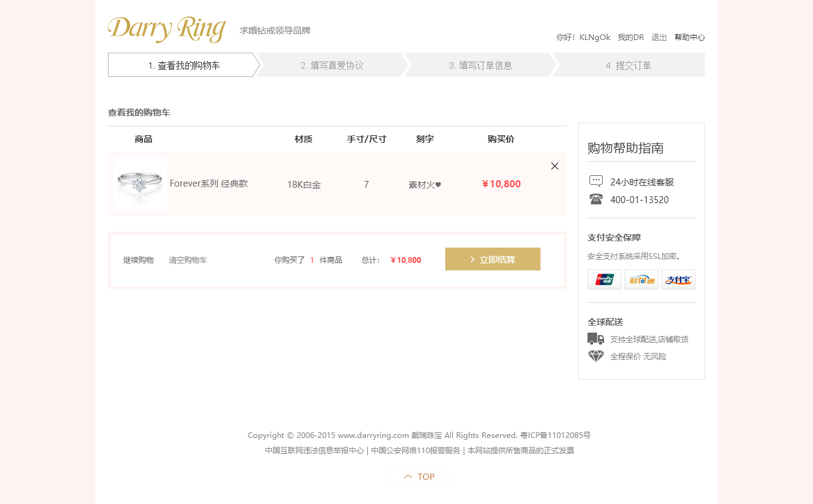813x504 pixels.
Task: Click the online customer service chat icon
Action: coord(596,181)
